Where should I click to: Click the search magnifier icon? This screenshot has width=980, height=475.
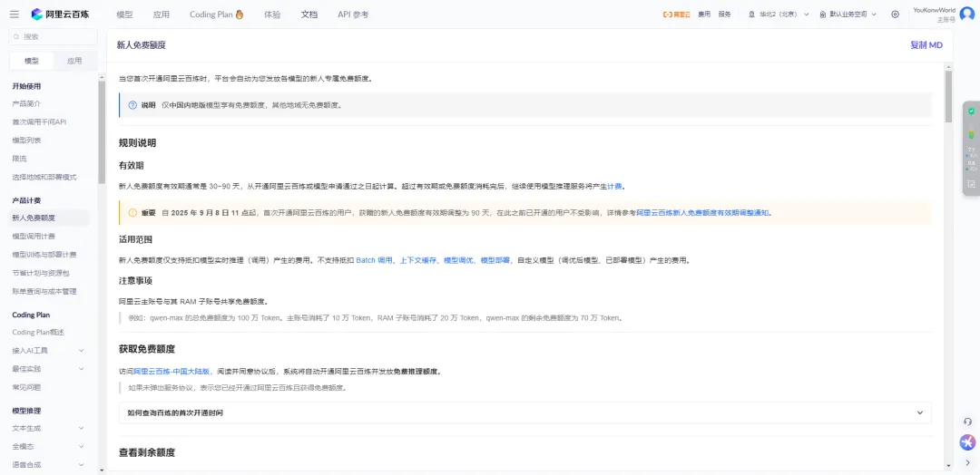click(17, 37)
